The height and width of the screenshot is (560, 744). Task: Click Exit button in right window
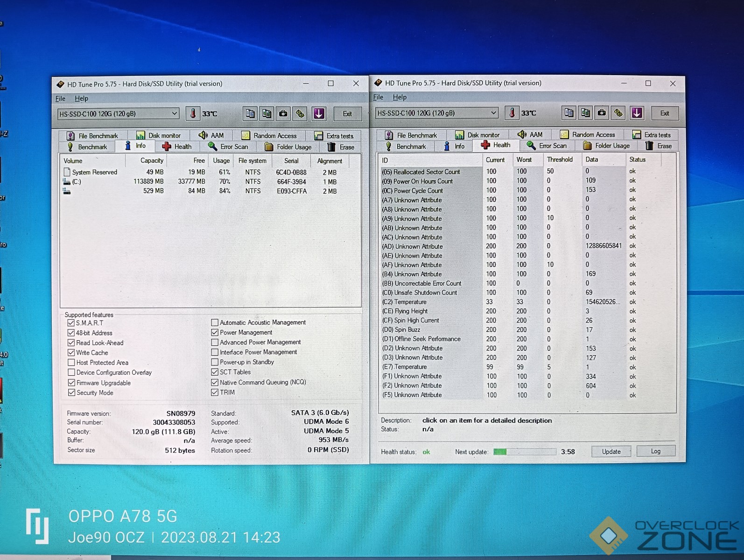tap(665, 113)
